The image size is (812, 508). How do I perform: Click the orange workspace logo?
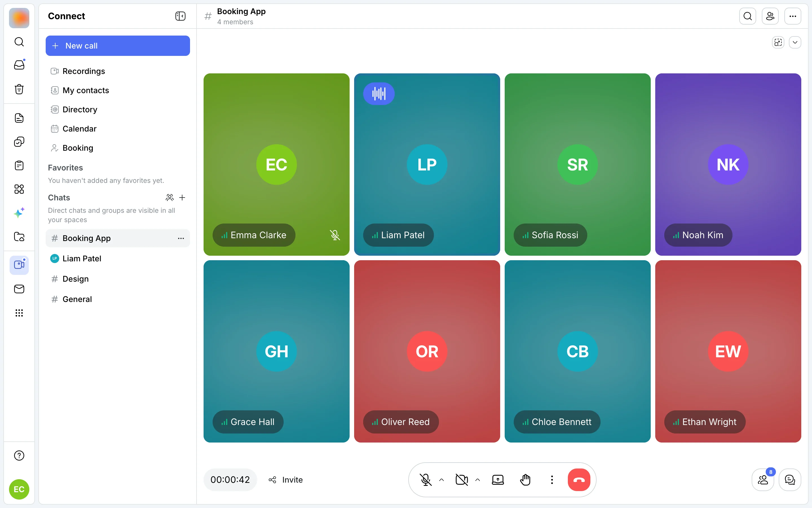[x=19, y=18]
